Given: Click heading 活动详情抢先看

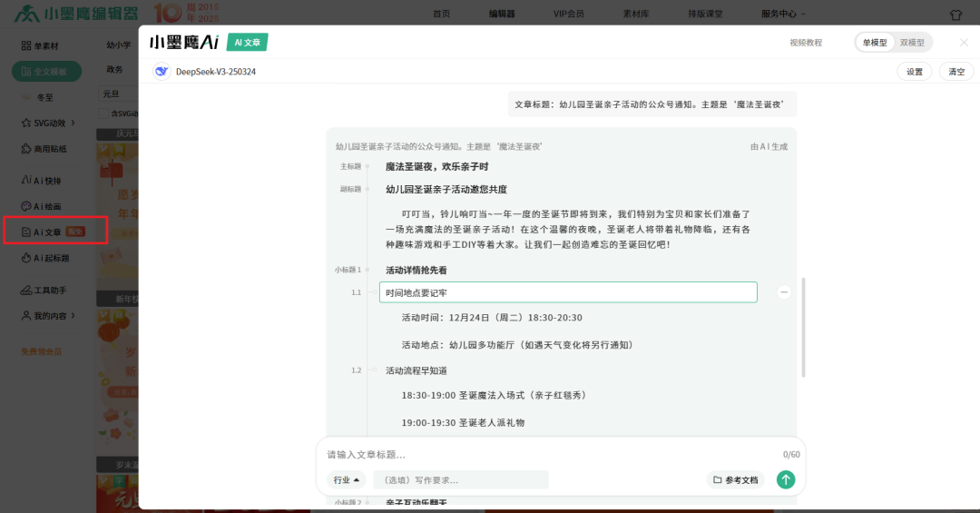Looking at the screenshot, I should [x=416, y=271].
